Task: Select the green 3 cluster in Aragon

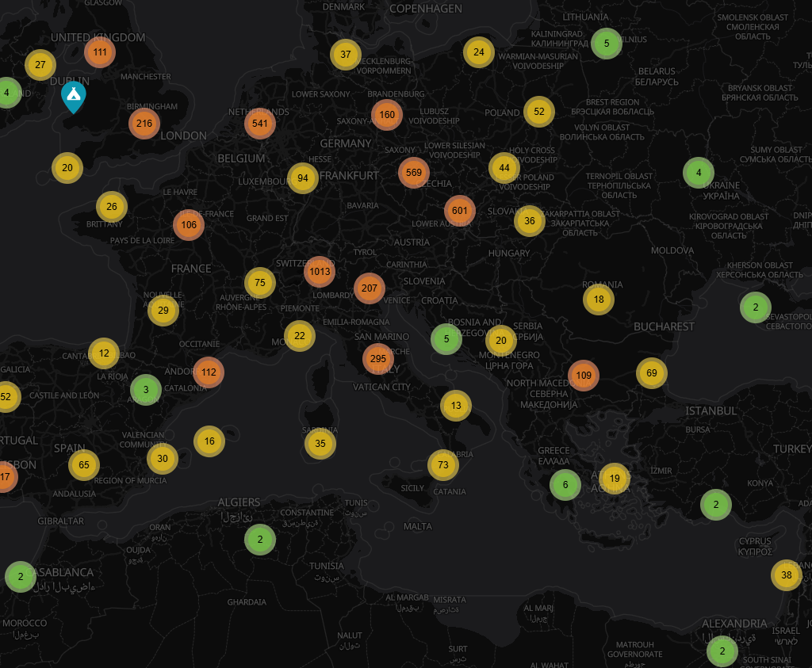Action: [x=146, y=390]
